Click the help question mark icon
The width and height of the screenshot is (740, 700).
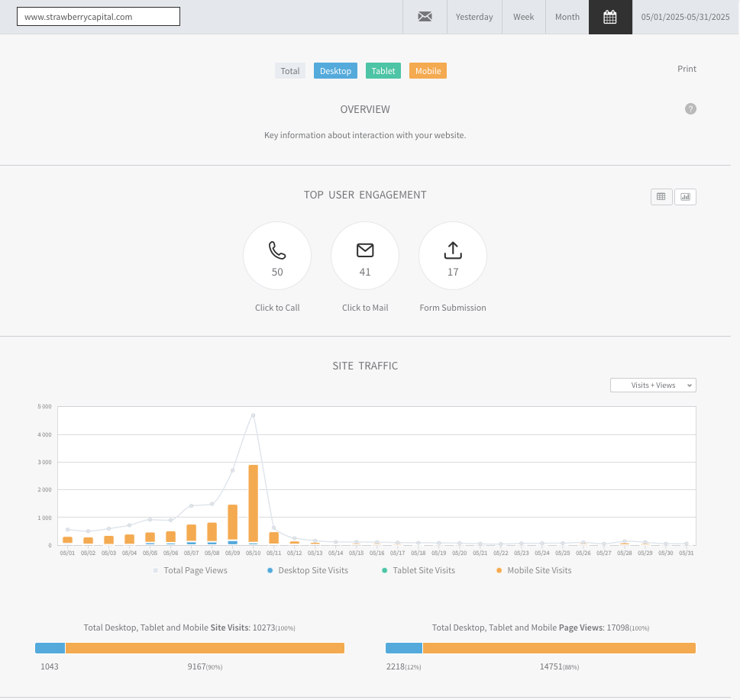[x=690, y=109]
